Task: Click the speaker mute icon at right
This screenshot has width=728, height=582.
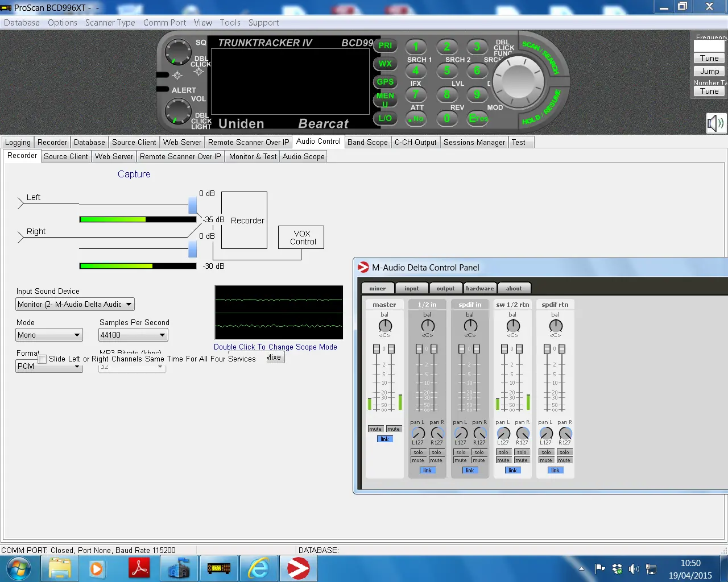Action: [x=715, y=123]
